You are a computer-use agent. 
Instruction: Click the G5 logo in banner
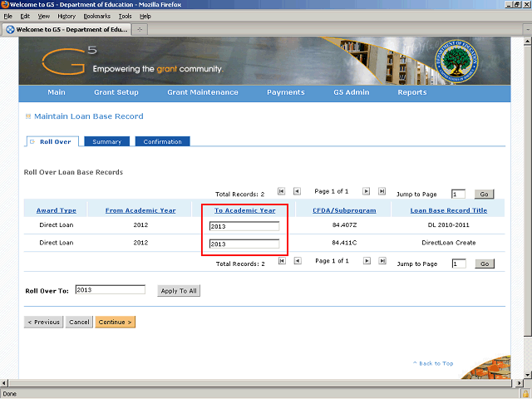click(x=69, y=61)
